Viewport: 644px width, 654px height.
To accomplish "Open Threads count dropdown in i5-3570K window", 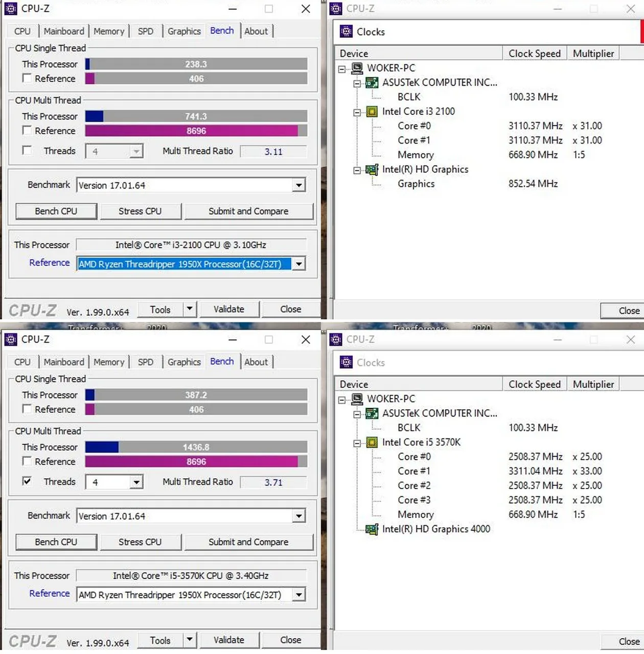I will point(136,482).
